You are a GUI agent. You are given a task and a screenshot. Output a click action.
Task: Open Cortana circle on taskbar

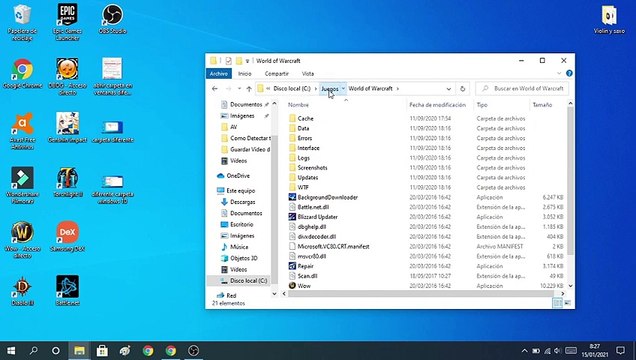pyautogui.click(x=56, y=350)
